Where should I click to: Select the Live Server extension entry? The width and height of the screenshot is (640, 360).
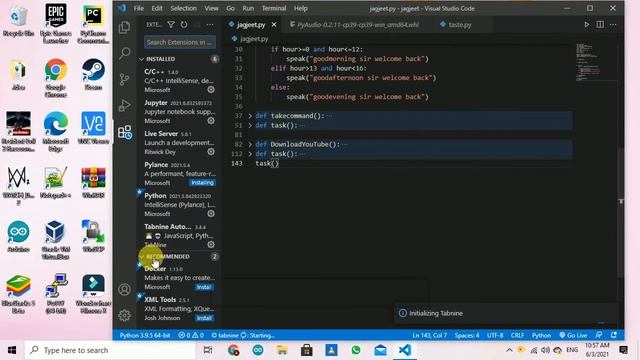[179, 142]
